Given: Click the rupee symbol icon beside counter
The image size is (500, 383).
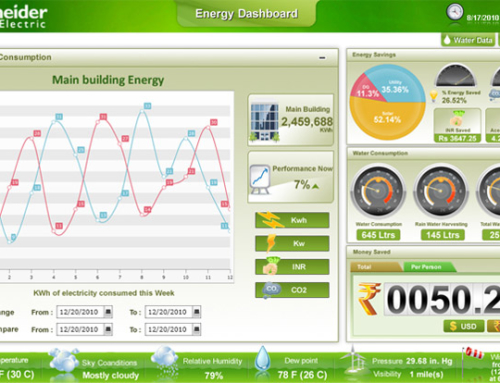Looking at the screenshot, I should (369, 299).
